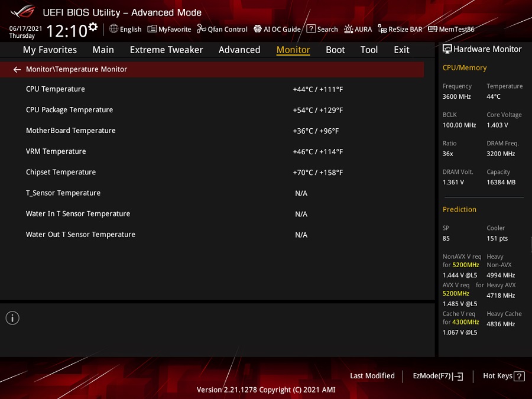Click the 100.00 MHz BCLK value
This screenshot has width=532, height=399.
[x=459, y=125]
